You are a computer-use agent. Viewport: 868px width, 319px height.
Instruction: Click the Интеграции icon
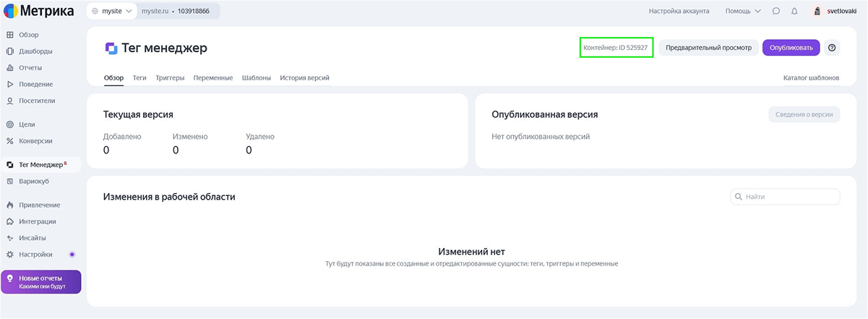10,221
